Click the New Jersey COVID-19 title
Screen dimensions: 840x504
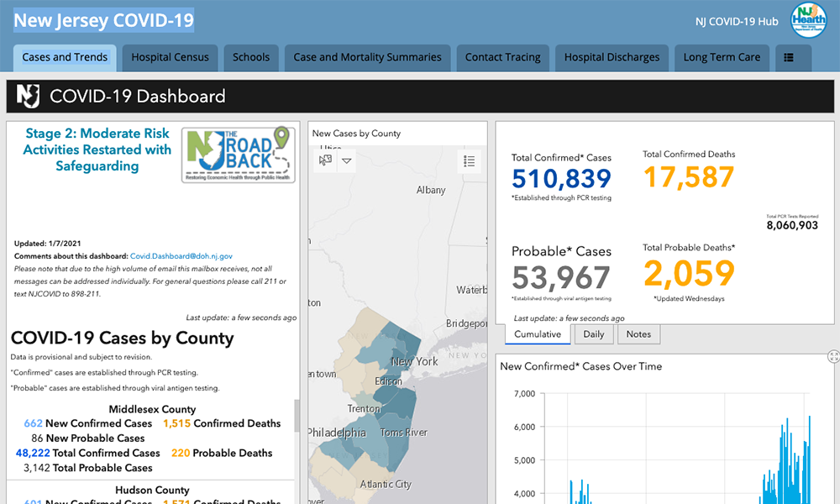tap(103, 20)
